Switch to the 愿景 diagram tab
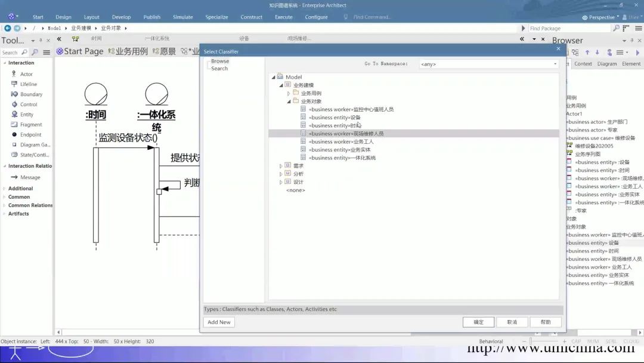The height and width of the screenshot is (363, 644). click(164, 51)
